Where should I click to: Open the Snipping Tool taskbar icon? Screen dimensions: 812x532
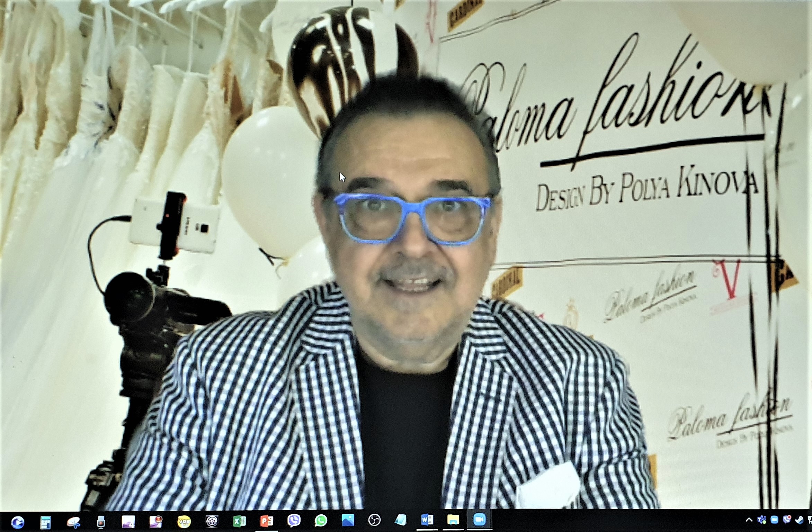click(73, 521)
